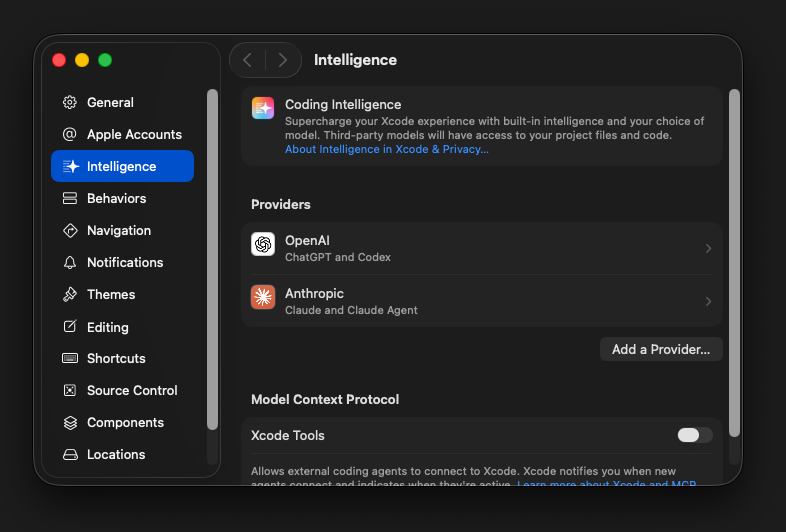Viewport: 786px width, 532px height.
Task: Select Shortcuts in the sidebar
Action: [122, 359]
